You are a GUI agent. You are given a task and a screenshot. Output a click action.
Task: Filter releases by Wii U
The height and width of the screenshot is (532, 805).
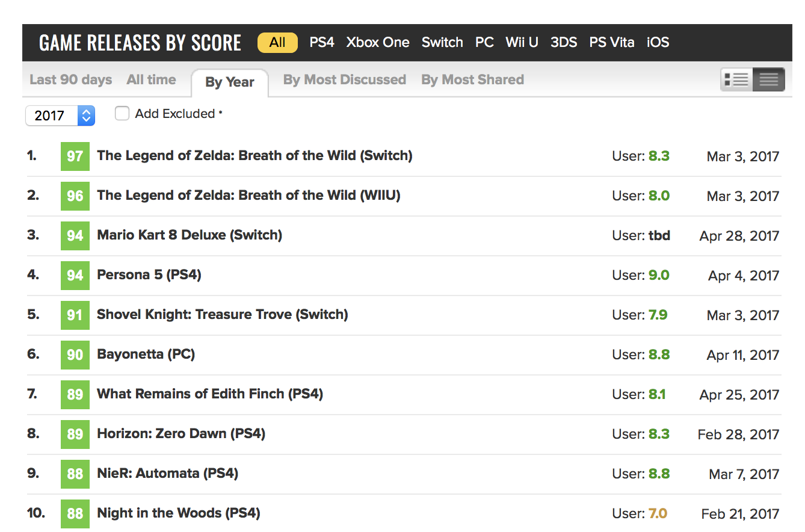(x=522, y=42)
